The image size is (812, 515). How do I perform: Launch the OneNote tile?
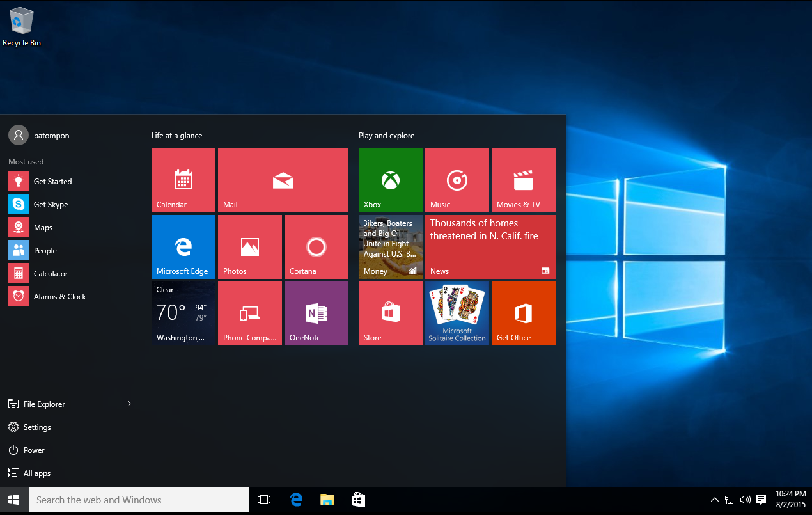point(316,313)
